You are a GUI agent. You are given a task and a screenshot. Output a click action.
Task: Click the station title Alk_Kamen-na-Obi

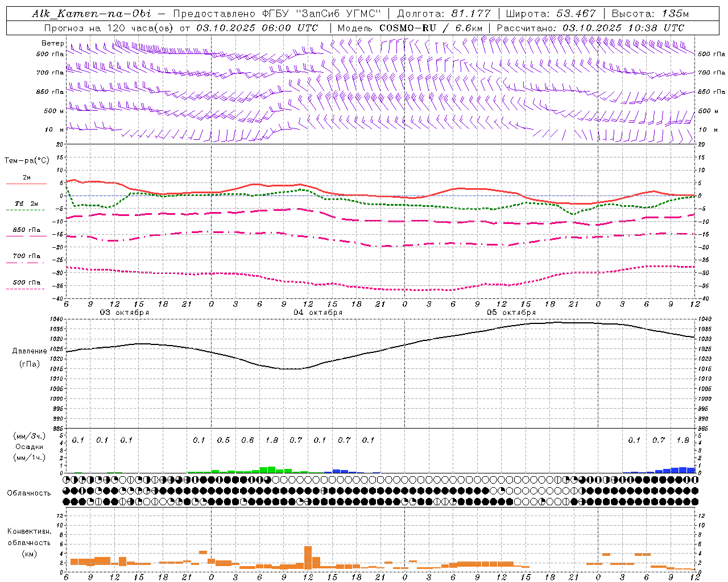pos(92,14)
